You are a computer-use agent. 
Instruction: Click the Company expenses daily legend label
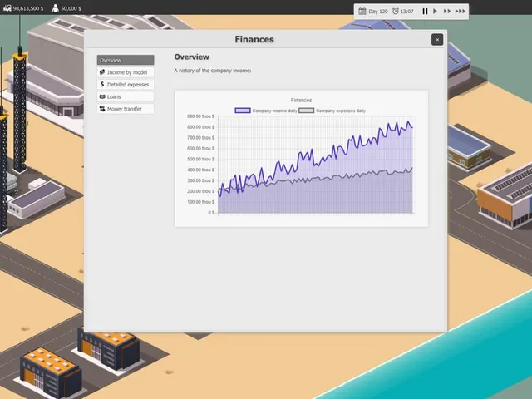(341, 111)
